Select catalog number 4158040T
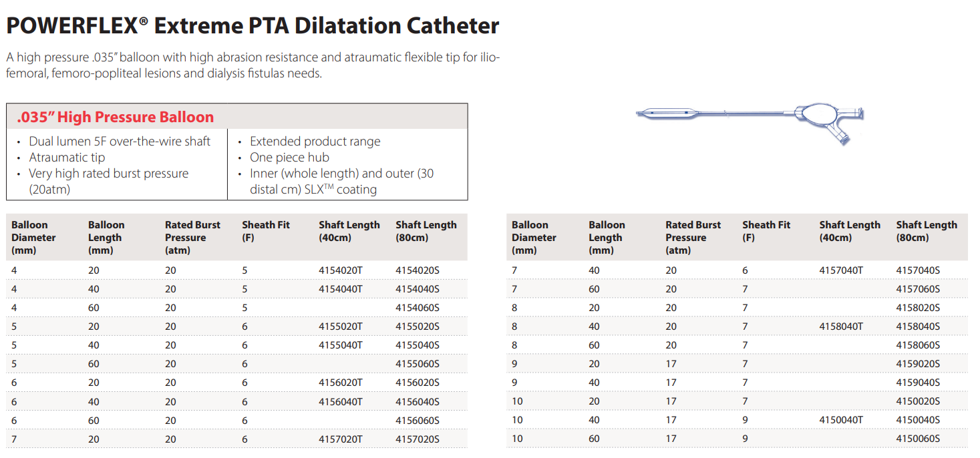The image size is (980, 458). tap(841, 326)
